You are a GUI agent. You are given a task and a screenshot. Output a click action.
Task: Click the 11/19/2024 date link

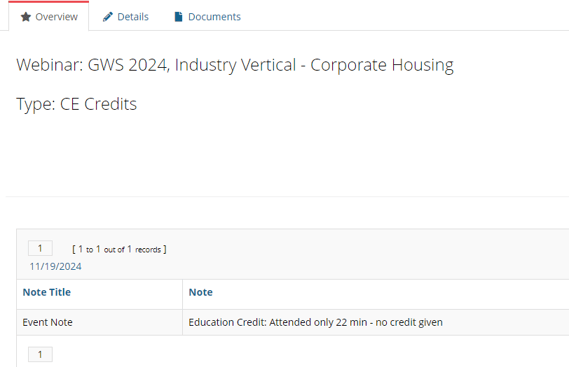pyautogui.click(x=56, y=266)
